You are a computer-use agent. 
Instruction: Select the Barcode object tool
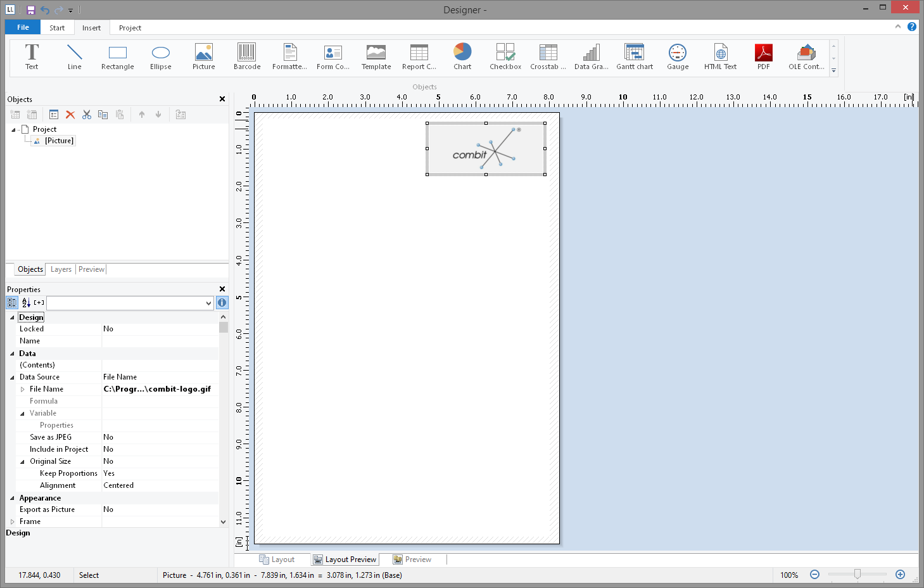246,56
